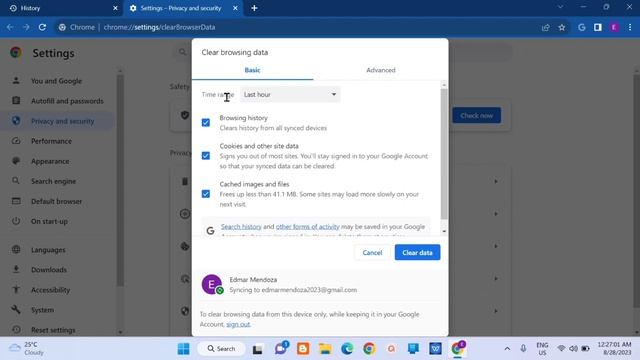This screenshot has height=360, width=640.
Task: Open the Chat app on taskbar
Action: point(281,349)
